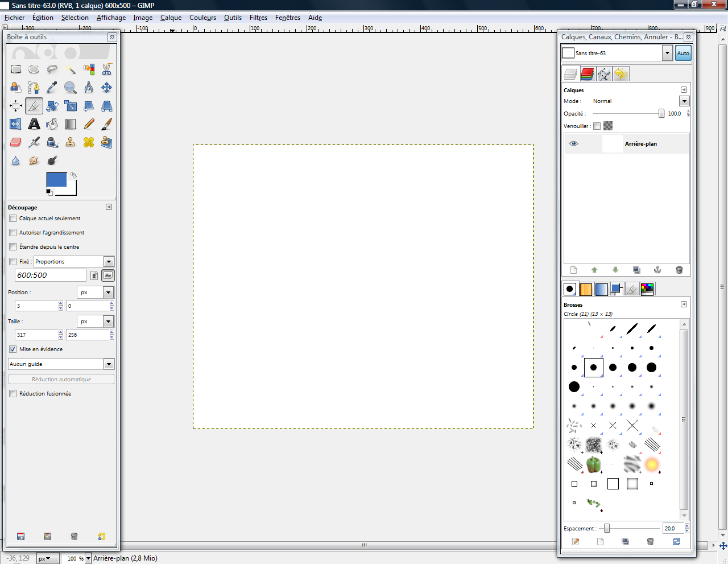Expand the Proportions dropdown next to Fixé
The width and height of the screenshot is (728, 564).
[109, 262]
